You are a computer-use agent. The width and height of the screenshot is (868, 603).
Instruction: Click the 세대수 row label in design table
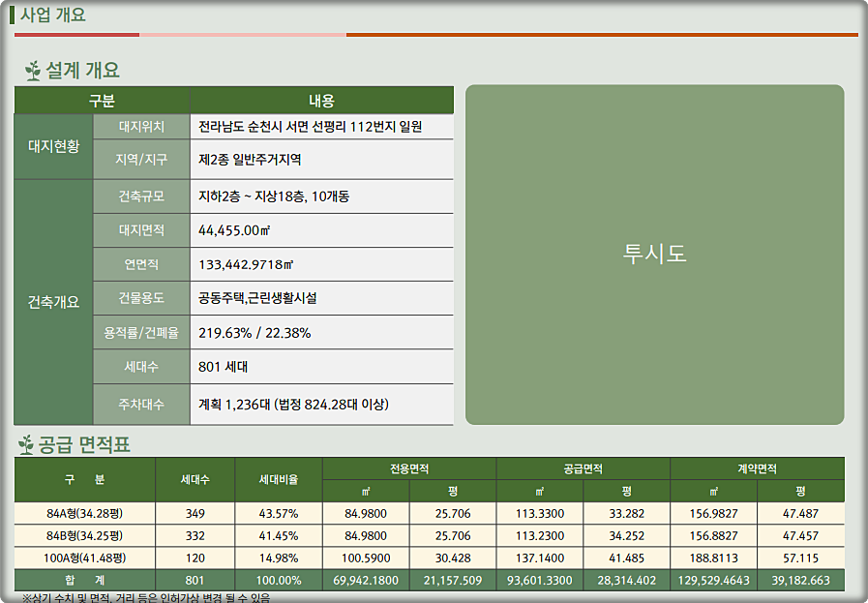tap(141, 367)
